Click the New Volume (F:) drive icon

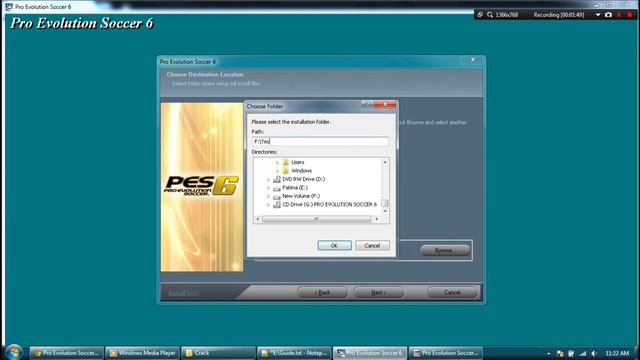277,197
